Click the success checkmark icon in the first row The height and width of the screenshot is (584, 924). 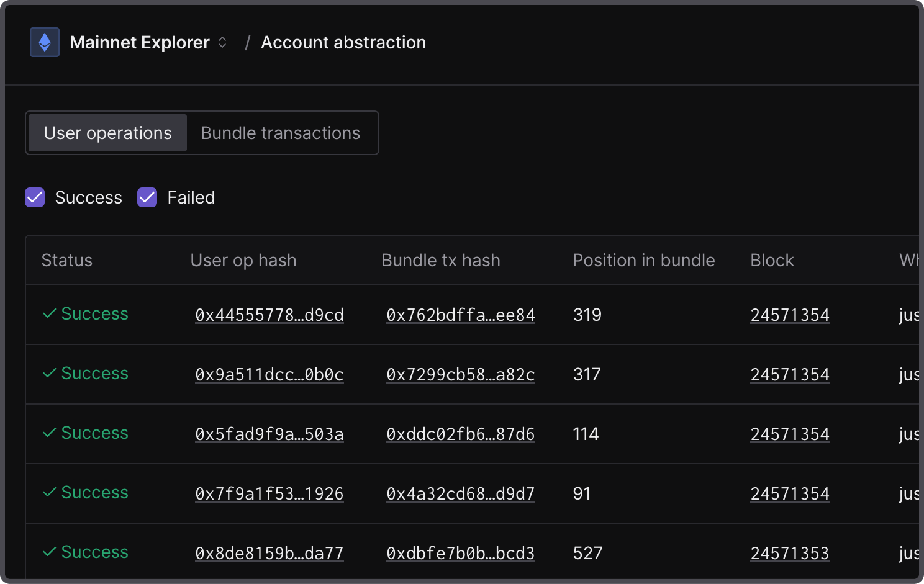click(50, 313)
